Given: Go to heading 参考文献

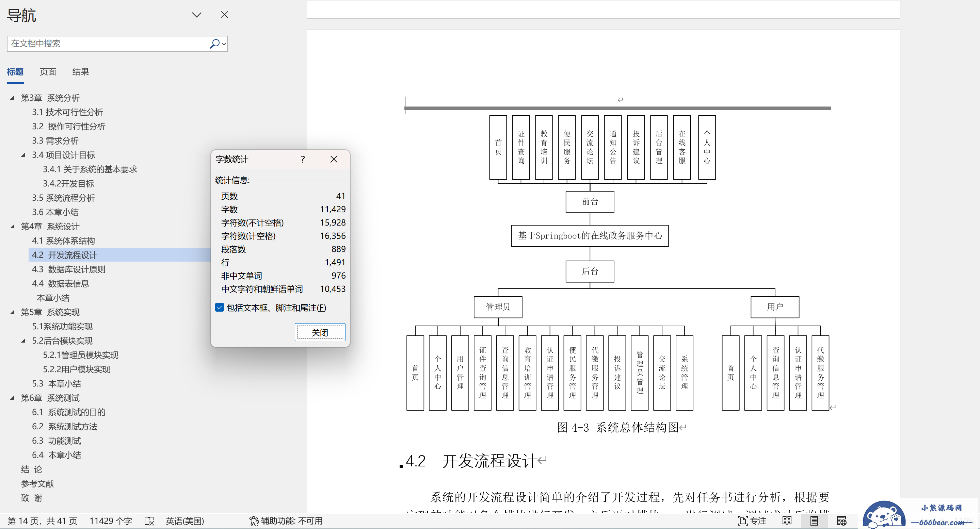Looking at the screenshot, I should coord(37,483).
